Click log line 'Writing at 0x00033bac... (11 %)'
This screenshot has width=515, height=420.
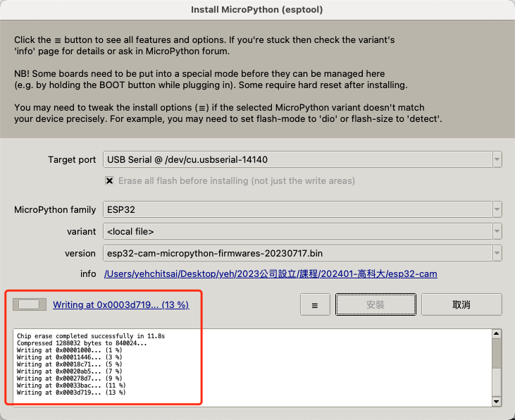tap(71, 385)
